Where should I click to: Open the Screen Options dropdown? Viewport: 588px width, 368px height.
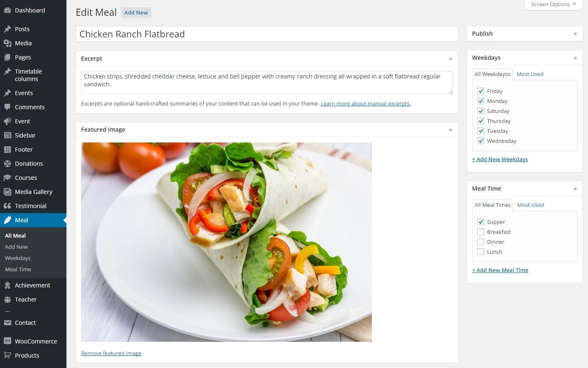554,5
